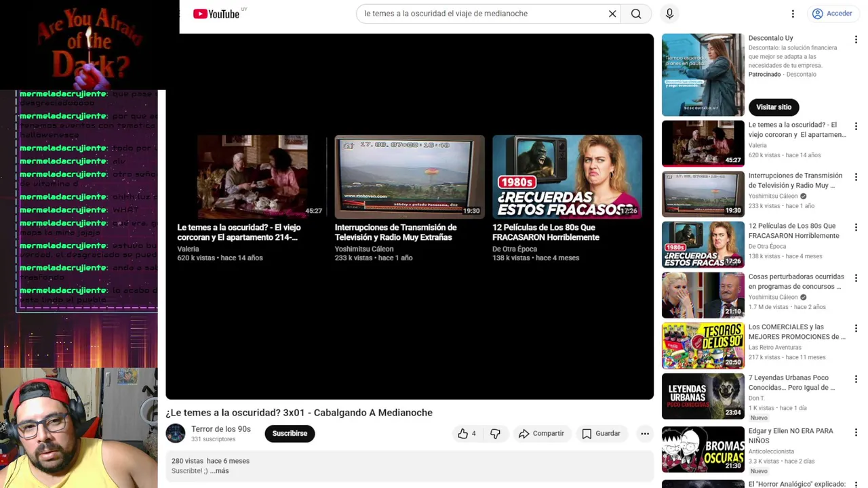Open 'De Otra Época' channel on the end screen
The height and width of the screenshot is (488, 868).
515,249
